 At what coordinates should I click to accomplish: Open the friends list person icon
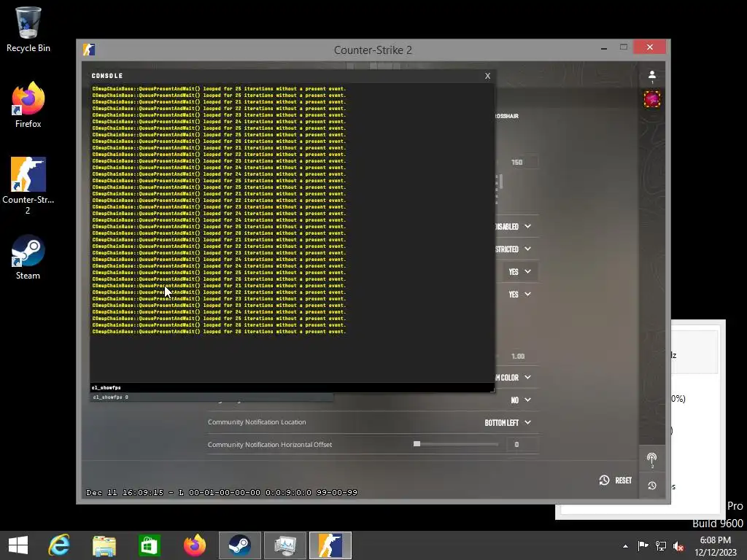click(651, 76)
